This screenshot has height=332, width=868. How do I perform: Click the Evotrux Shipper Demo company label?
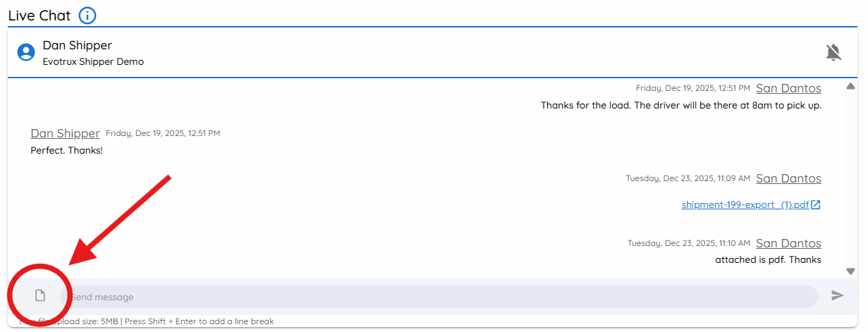93,62
